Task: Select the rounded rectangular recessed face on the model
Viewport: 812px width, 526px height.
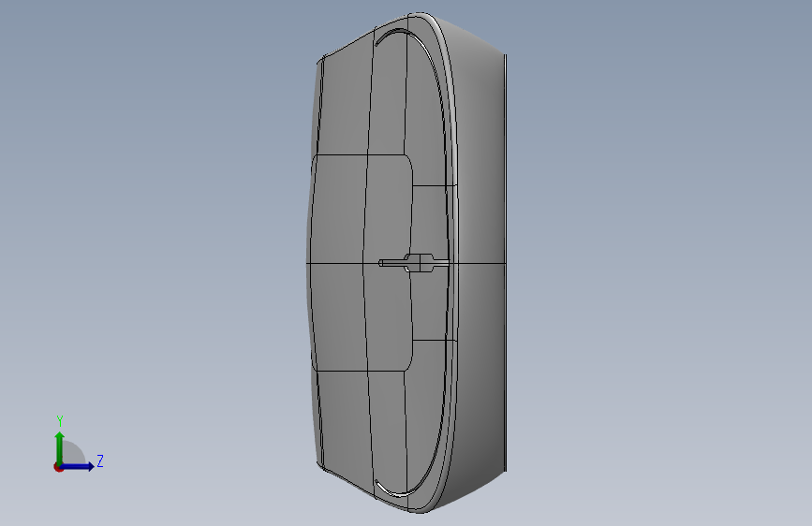Action: tap(362, 262)
